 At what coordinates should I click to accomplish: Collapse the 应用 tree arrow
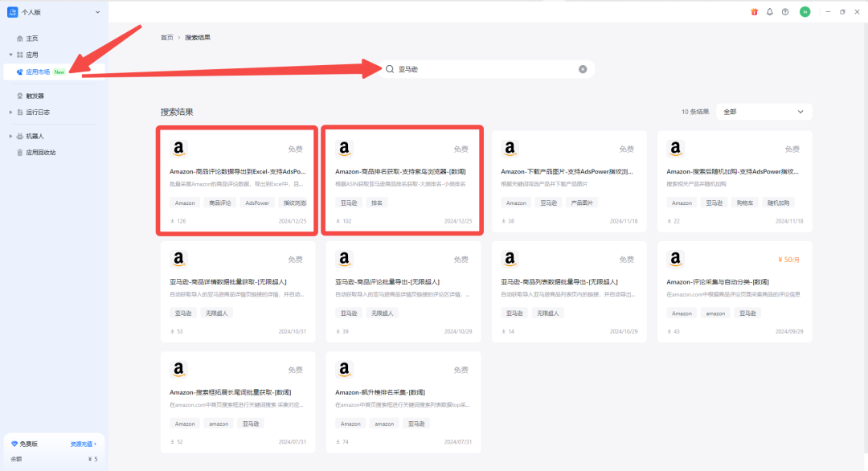click(10, 55)
